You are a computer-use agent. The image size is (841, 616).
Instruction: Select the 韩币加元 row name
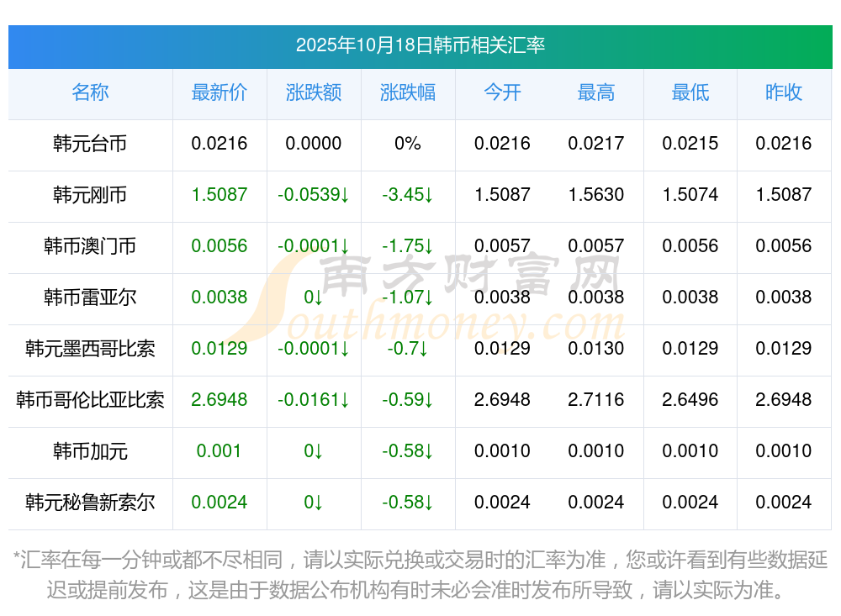[x=90, y=451]
